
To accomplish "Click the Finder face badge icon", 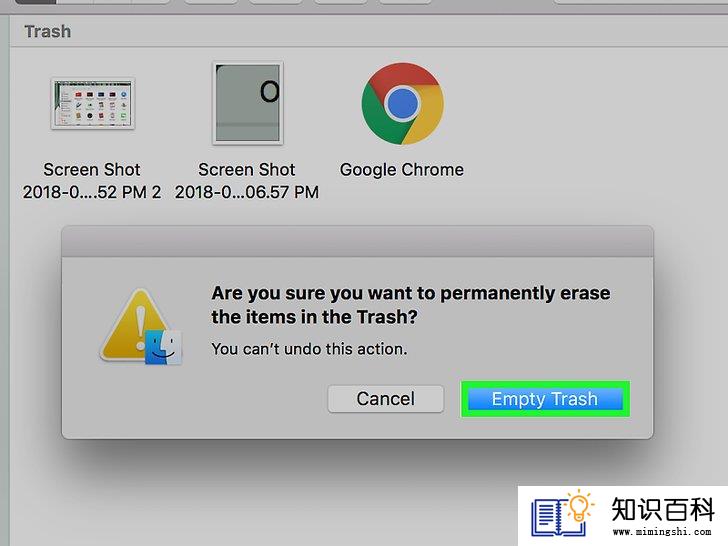I will point(163,347).
